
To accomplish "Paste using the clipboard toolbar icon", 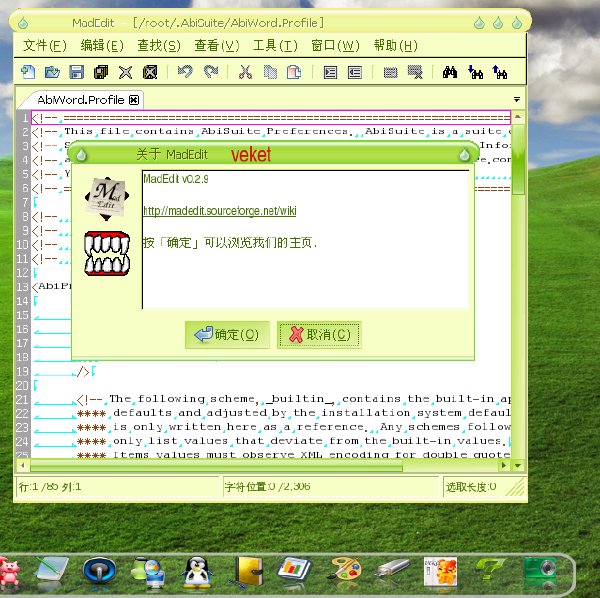I will 294,72.
